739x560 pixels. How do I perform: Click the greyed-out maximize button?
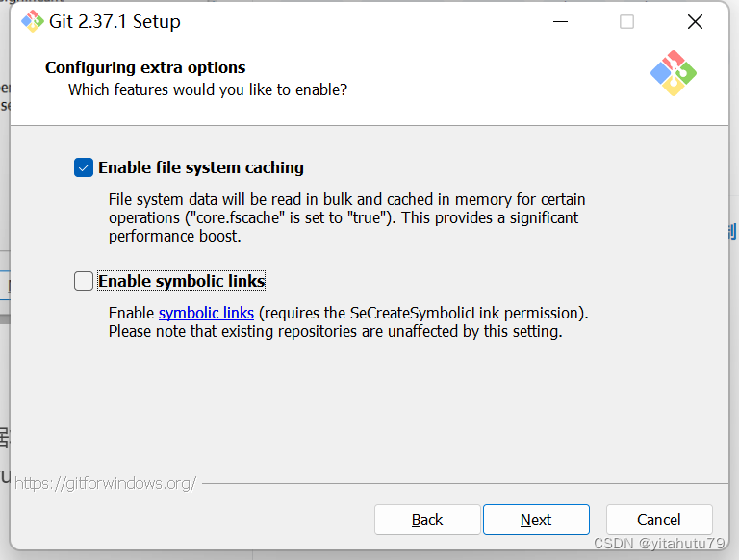pos(626,21)
